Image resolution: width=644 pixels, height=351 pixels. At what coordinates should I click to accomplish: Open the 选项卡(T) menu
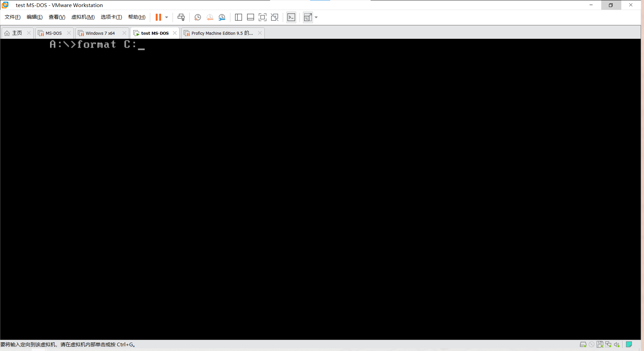pyautogui.click(x=112, y=17)
